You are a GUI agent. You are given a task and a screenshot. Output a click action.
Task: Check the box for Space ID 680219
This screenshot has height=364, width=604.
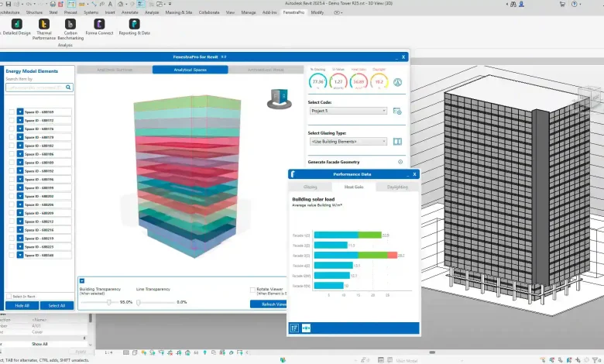(x=12, y=239)
